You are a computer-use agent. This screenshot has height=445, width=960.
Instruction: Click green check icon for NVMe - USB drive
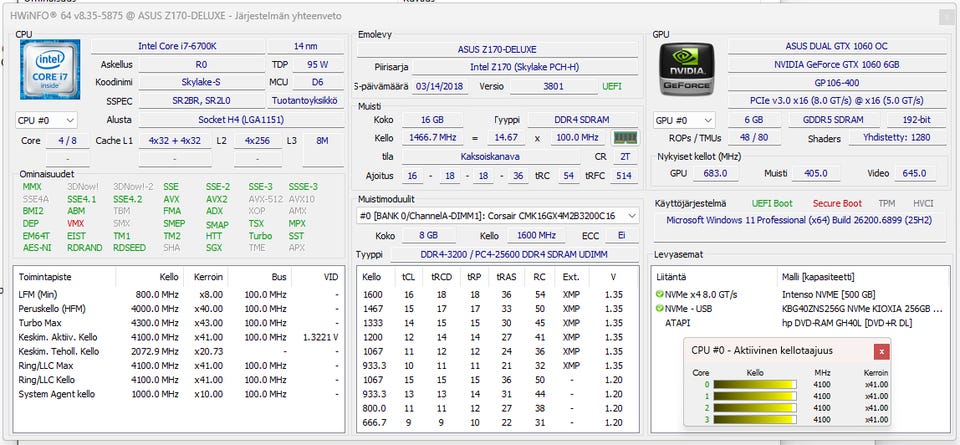pos(659,308)
